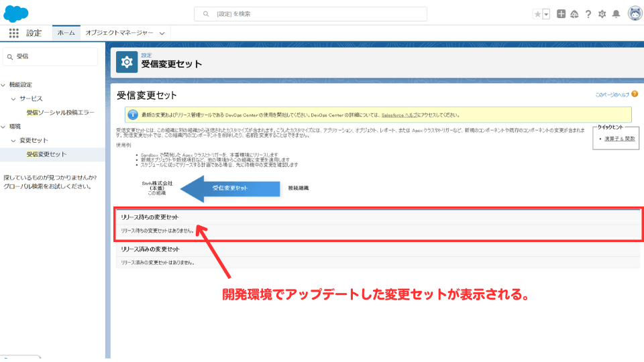The image size is (644, 362).
Task: Open the 演算子 & 関数 quick hint link
Action: coord(619,138)
